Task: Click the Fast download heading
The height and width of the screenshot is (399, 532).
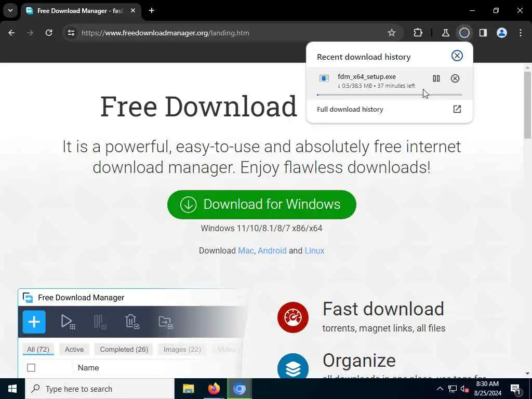Action: tap(383, 309)
